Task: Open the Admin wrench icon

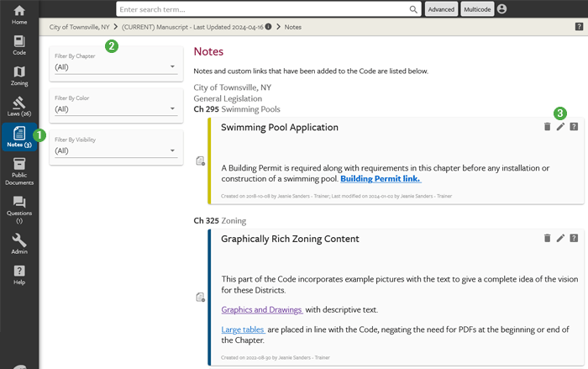Action: tap(18, 245)
